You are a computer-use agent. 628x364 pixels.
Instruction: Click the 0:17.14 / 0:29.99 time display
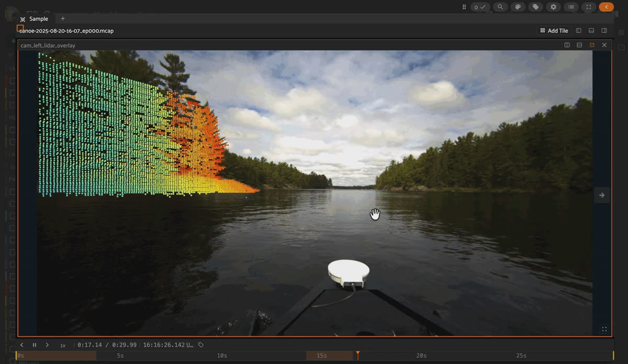[107, 345]
